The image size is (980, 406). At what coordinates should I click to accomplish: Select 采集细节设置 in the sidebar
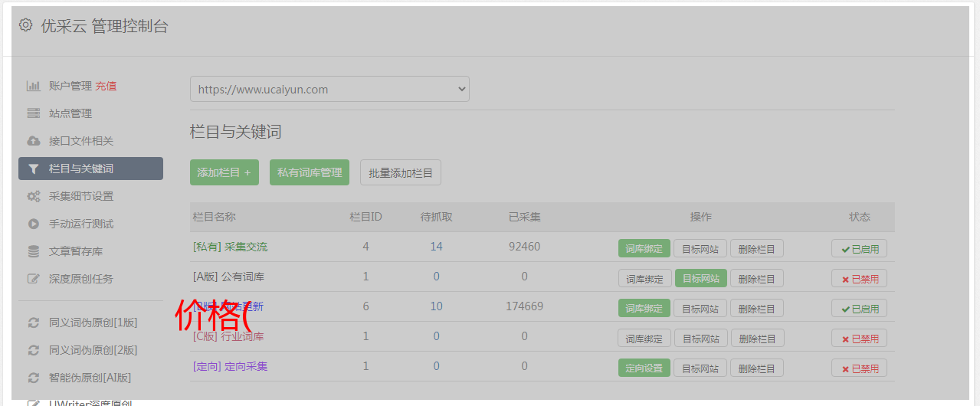coord(81,196)
